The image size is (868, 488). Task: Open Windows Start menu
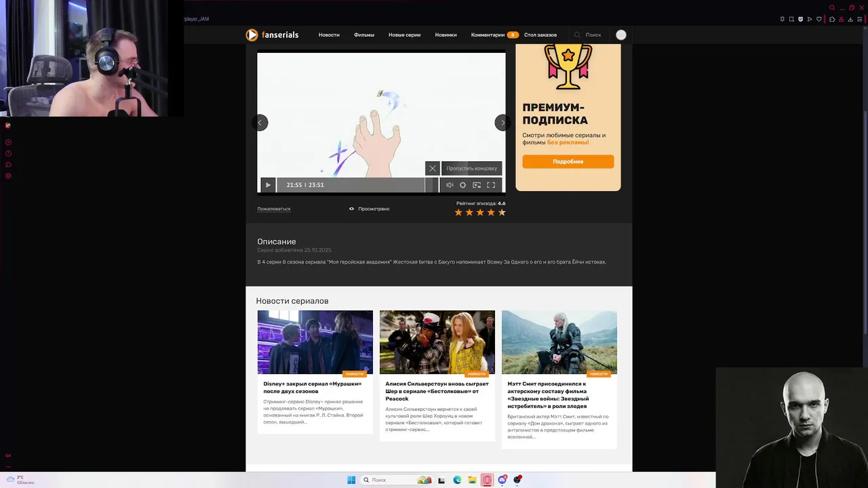(x=351, y=480)
